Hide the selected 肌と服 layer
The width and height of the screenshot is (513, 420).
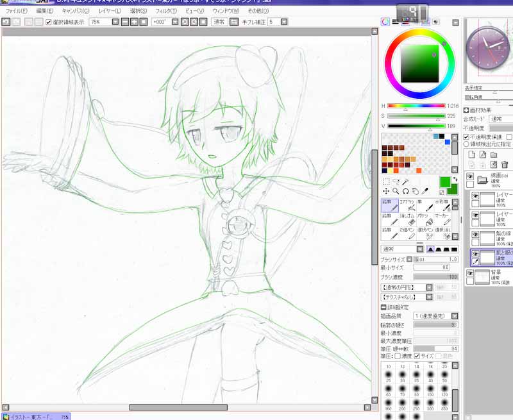(x=475, y=254)
